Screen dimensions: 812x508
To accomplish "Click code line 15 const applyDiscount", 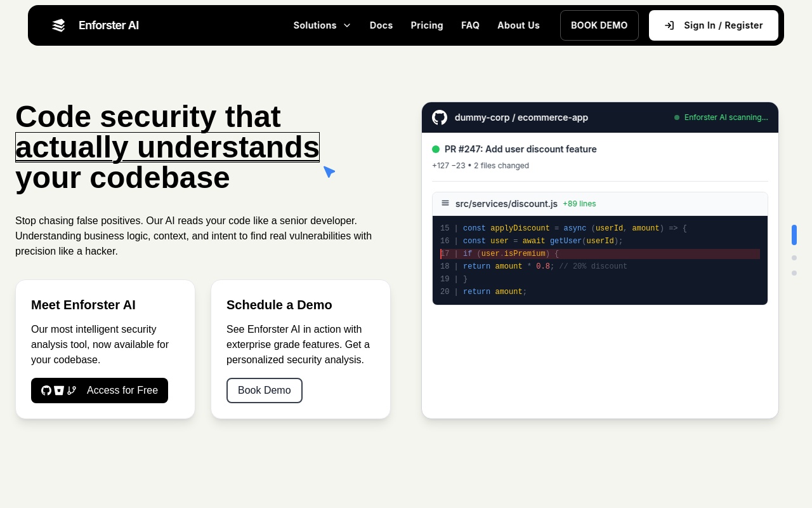I will (x=600, y=229).
